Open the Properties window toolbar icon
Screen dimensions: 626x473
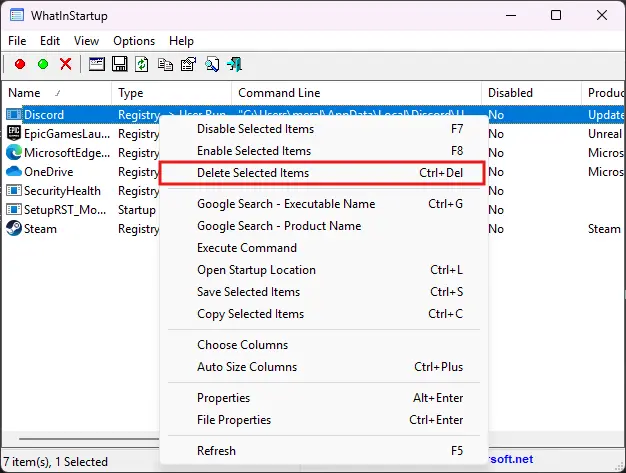pos(97,64)
